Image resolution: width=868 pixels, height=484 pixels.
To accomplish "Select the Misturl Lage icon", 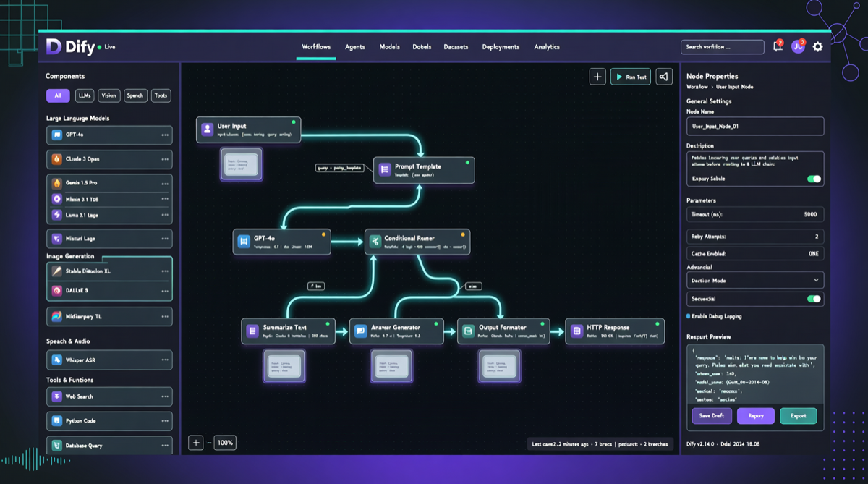I will point(56,238).
